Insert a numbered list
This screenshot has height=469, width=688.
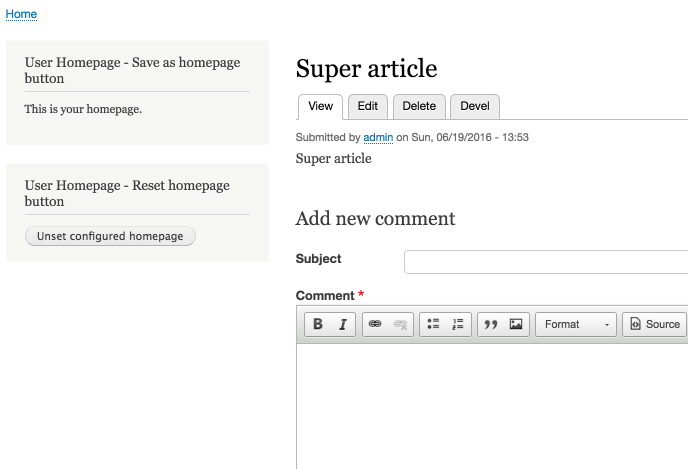point(458,324)
